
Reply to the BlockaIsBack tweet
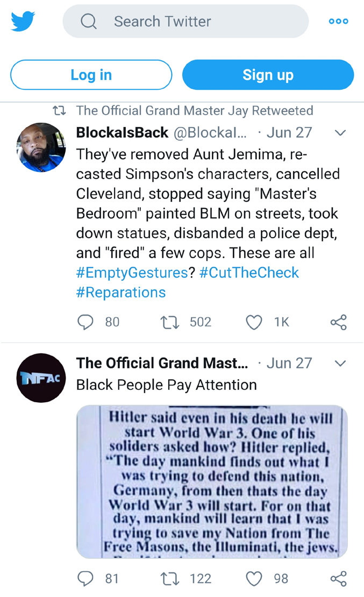coord(86,322)
